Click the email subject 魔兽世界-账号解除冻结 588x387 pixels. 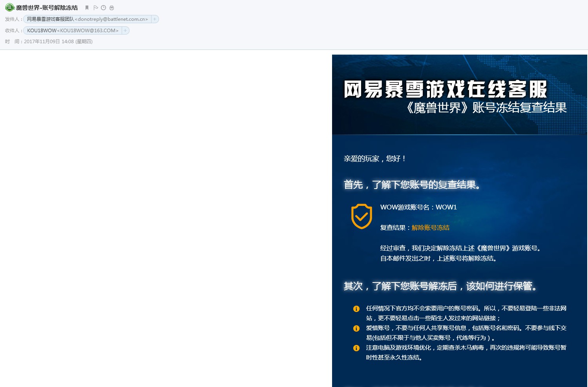coord(47,8)
